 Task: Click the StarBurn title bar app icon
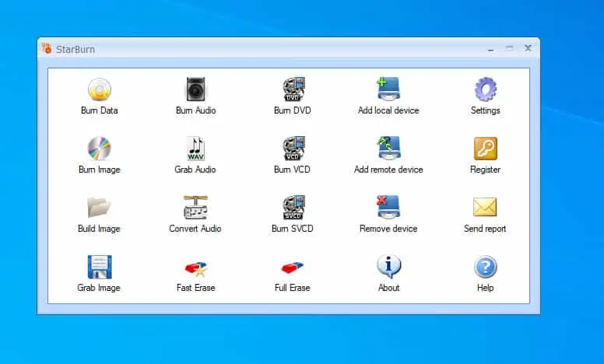pyautogui.click(x=47, y=49)
